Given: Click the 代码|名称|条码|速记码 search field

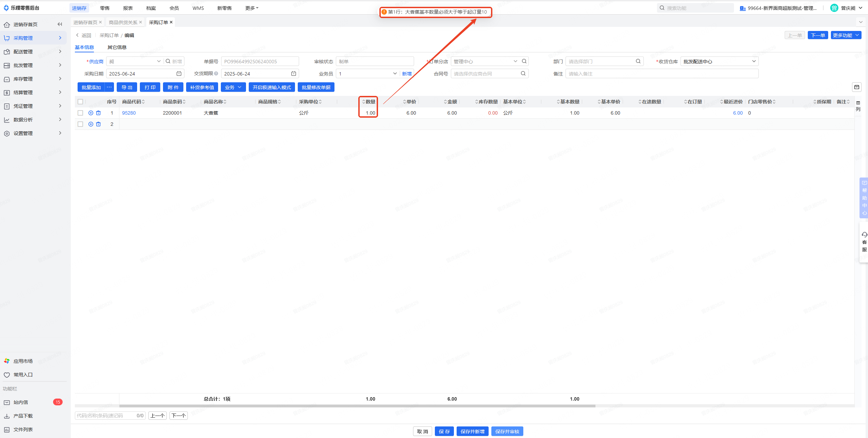Looking at the screenshot, I should tap(110, 415).
